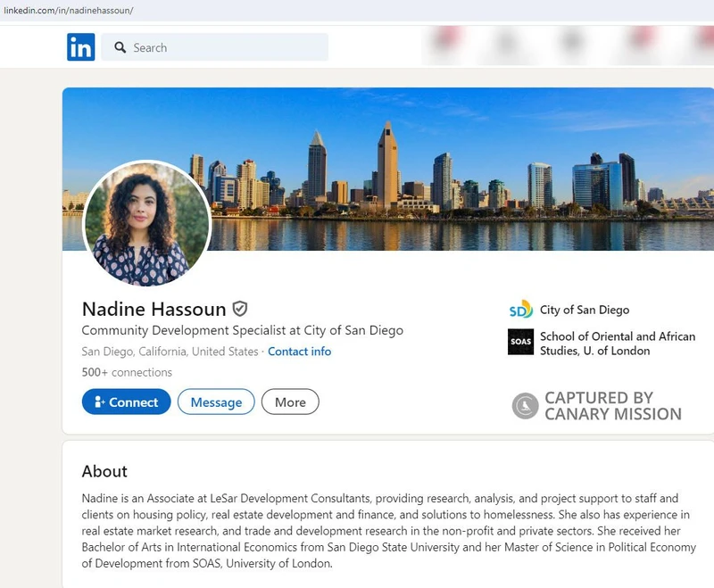Open the City of San Diego link
714x588 pixels.
(x=585, y=310)
